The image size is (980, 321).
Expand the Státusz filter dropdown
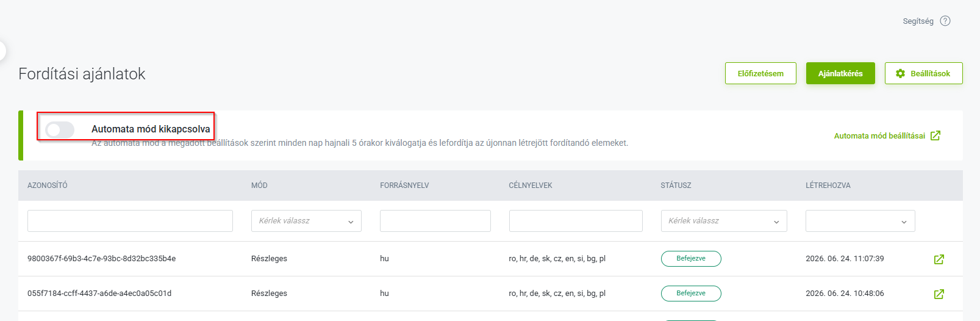[724, 221]
